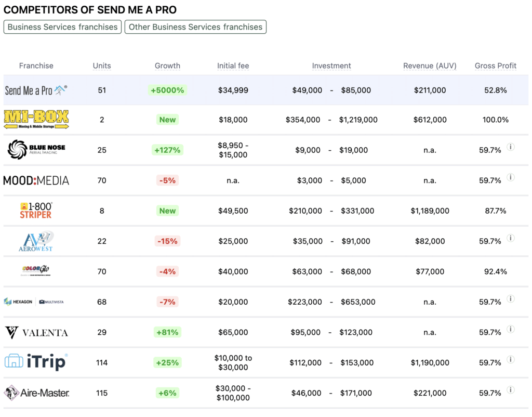
Task: Show info icon in Blue Nose row
Action: [511, 147]
